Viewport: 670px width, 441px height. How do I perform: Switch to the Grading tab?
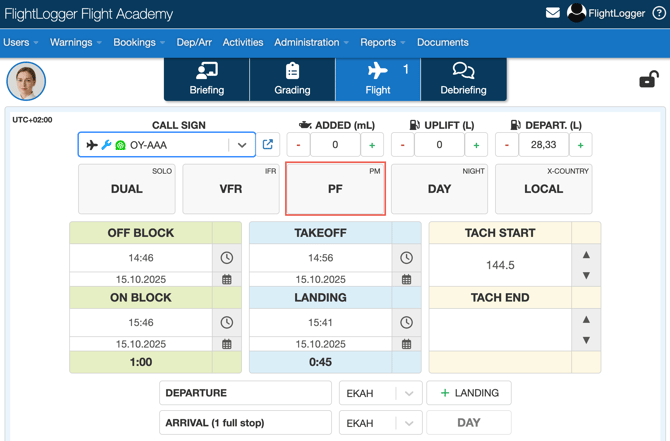(292, 79)
